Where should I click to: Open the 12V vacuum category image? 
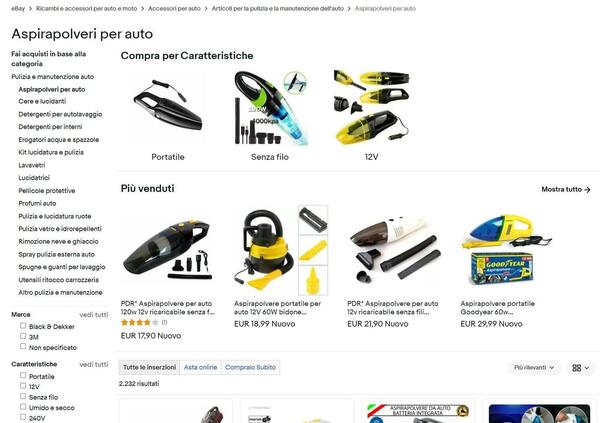372,108
